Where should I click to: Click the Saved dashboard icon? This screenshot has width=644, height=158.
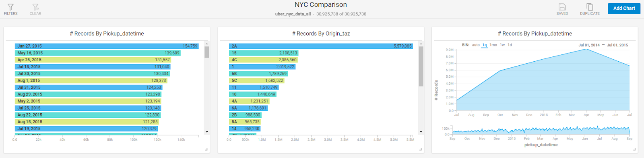(562, 7)
